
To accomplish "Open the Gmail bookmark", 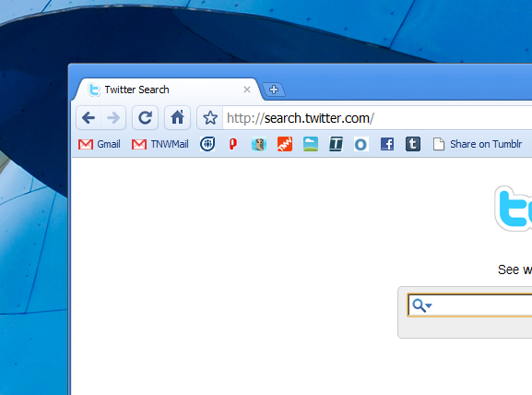I will (x=99, y=144).
